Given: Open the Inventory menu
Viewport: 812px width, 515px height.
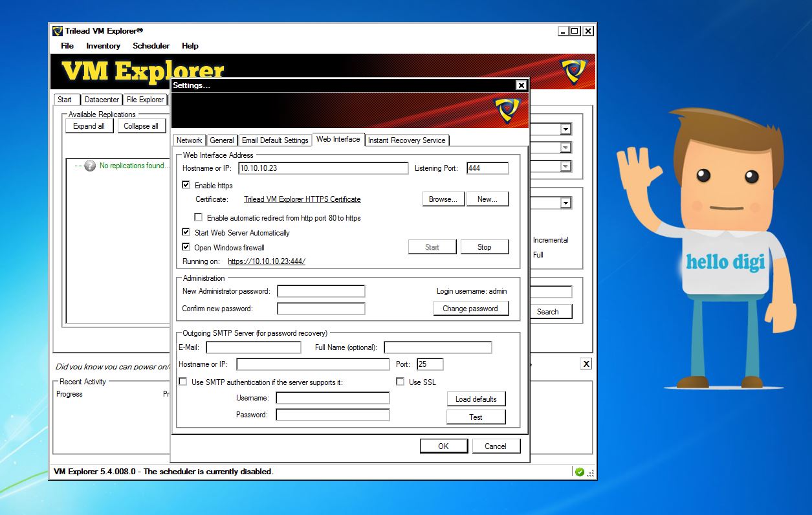Looking at the screenshot, I should [104, 46].
